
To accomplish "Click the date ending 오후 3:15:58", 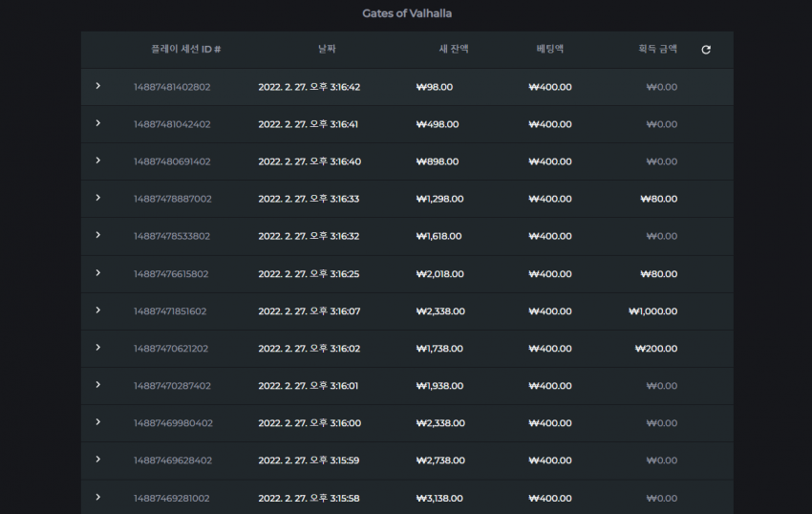I will click(x=309, y=499).
